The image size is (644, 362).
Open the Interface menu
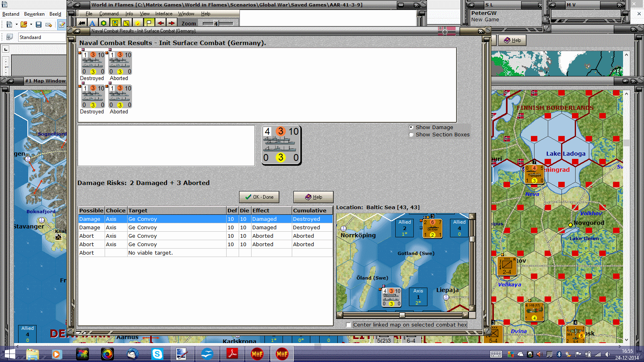point(164,14)
